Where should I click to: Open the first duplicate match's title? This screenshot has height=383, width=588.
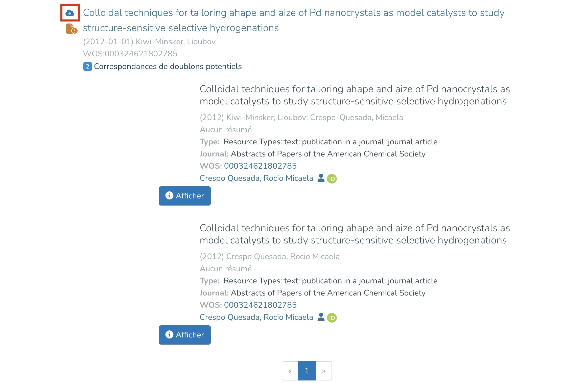355,95
